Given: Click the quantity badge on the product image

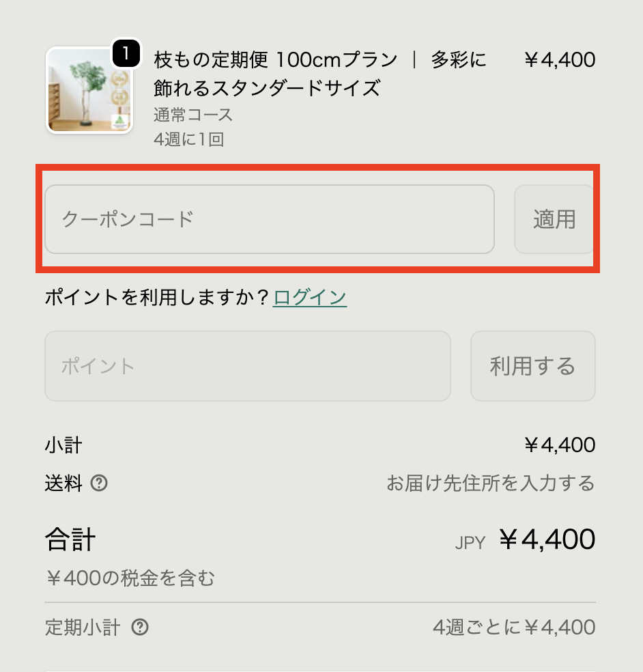Looking at the screenshot, I should tap(126, 53).
